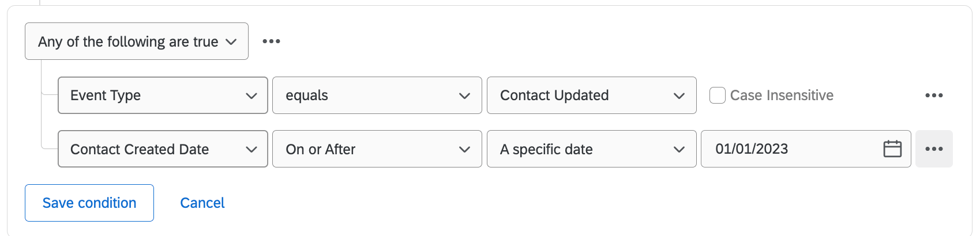Open the calendar date picker icon
980x236 pixels.
point(892,149)
